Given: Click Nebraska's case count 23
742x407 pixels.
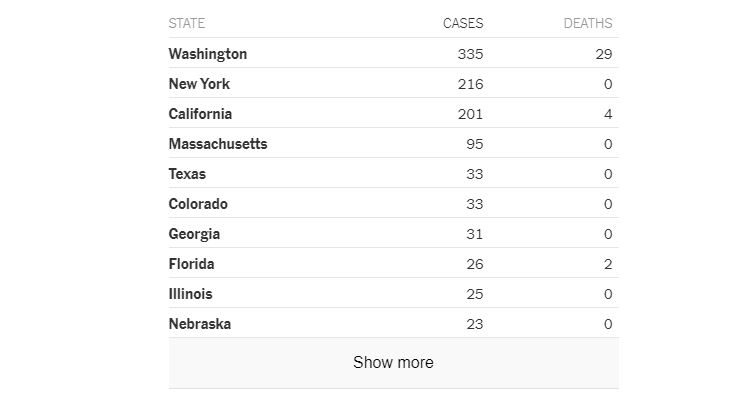Looking at the screenshot, I should (x=474, y=324).
